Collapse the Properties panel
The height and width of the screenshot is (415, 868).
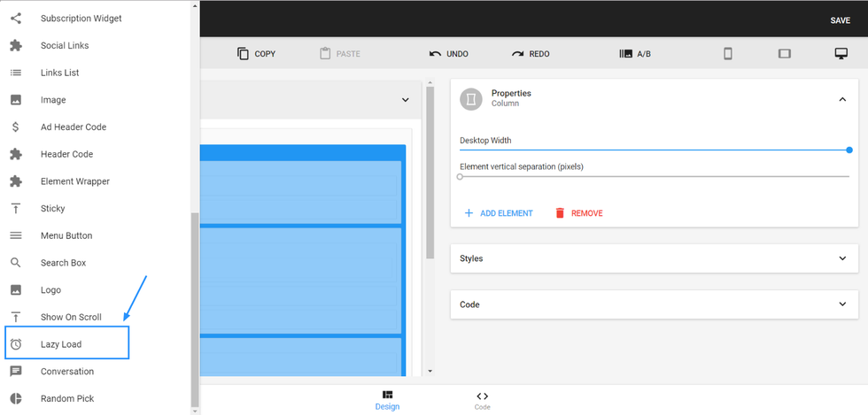(x=842, y=100)
